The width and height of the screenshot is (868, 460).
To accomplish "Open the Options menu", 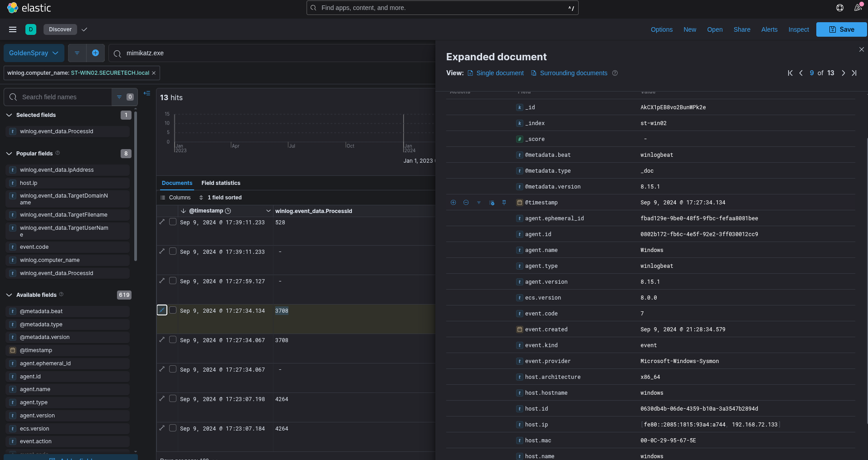I will pyautogui.click(x=662, y=29).
